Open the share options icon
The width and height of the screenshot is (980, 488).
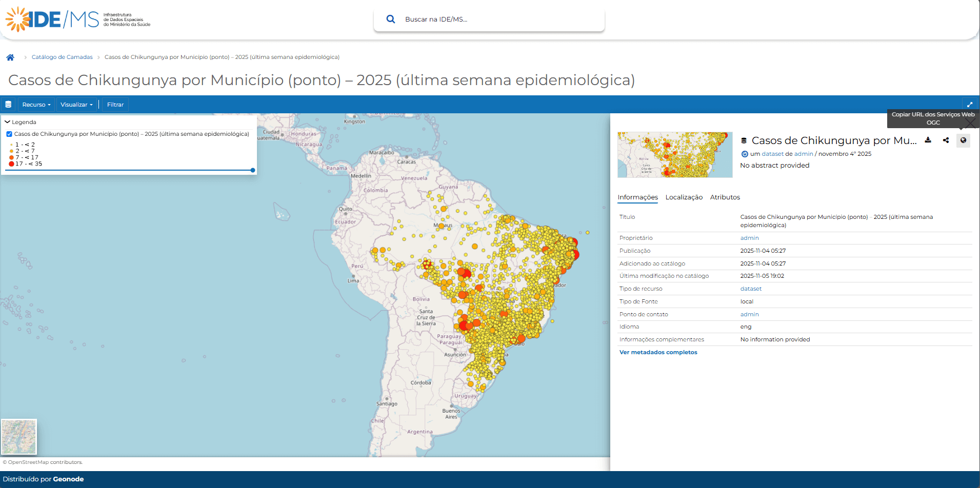[x=946, y=140]
